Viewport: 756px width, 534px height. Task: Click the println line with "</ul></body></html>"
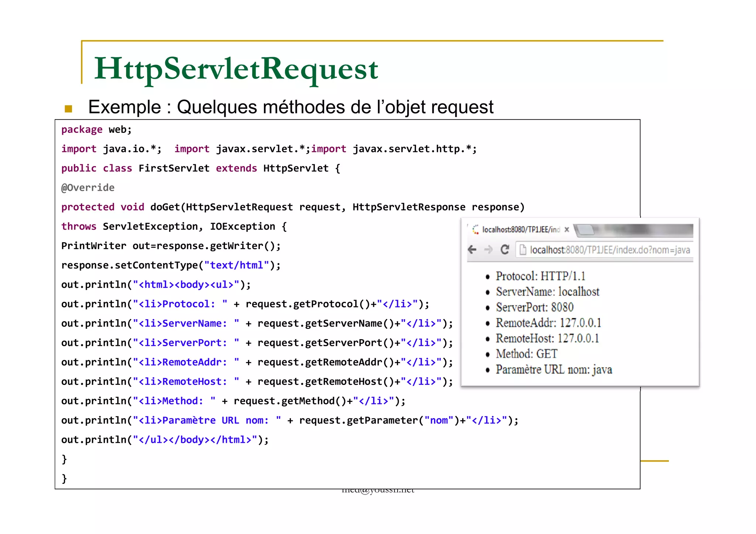(x=165, y=440)
